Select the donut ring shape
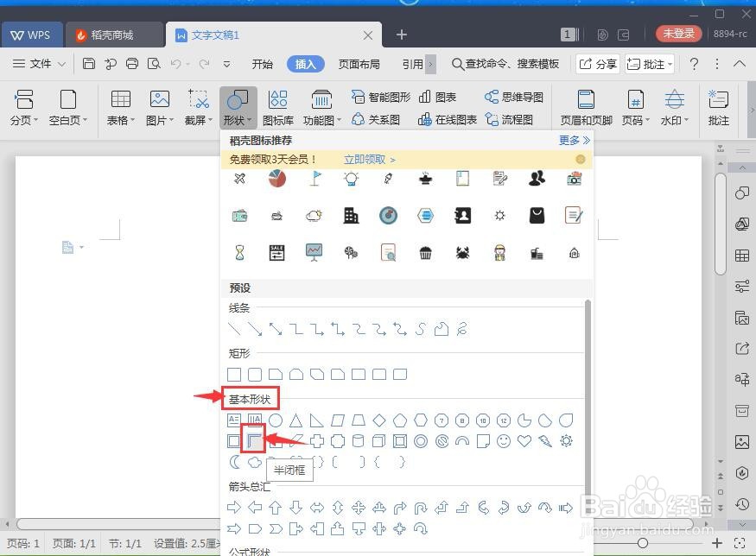The image size is (756, 556). pyautogui.click(x=421, y=441)
